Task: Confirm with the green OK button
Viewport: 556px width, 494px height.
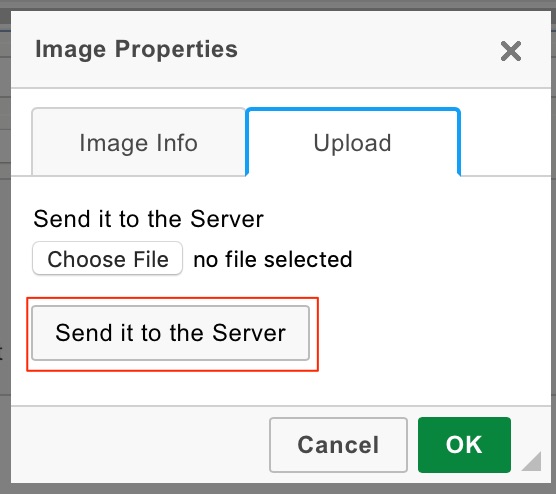Action: [464, 445]
